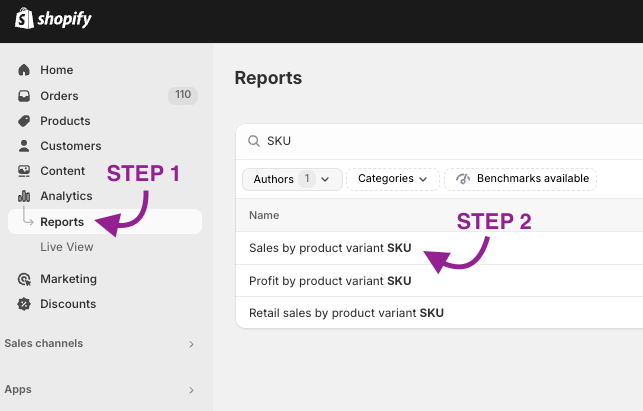The width and height of the screenshot is (643, 411).
Task: Click the benchmarks gauge icon
Action: [463, 179]
